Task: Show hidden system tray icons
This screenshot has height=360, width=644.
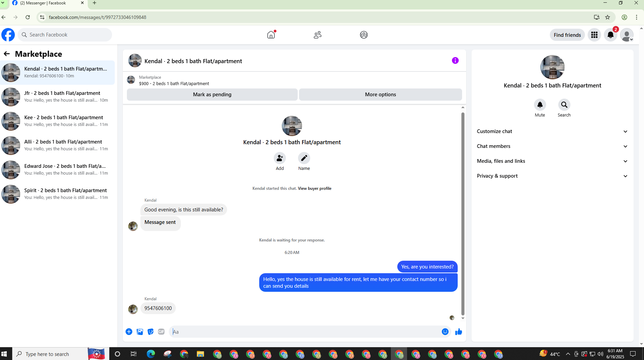Action: 568,354
